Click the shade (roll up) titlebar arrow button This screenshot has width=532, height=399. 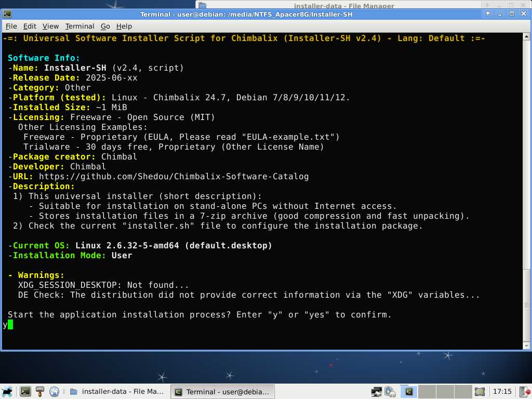tap(487, 14)
